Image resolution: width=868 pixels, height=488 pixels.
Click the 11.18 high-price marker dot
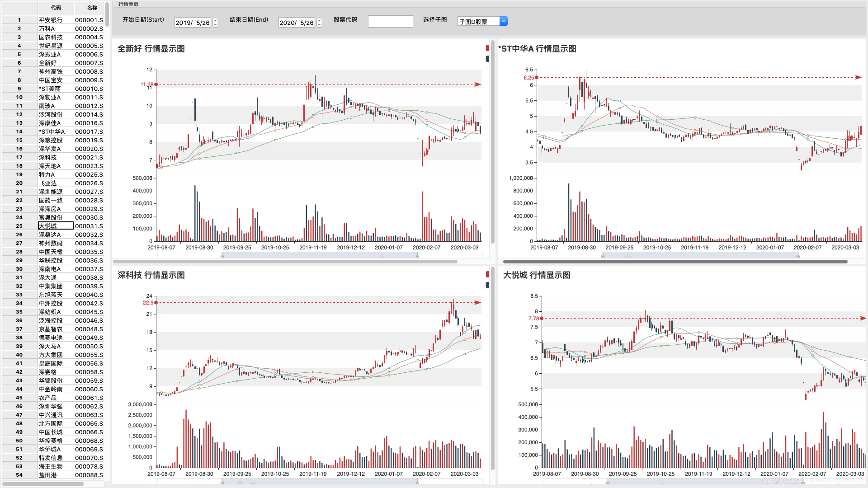coord(156,84)
